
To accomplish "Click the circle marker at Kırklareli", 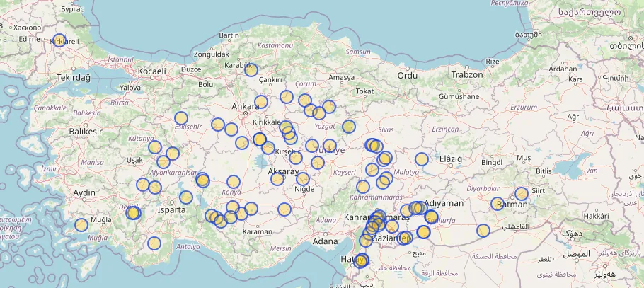I will coord(59,42).
